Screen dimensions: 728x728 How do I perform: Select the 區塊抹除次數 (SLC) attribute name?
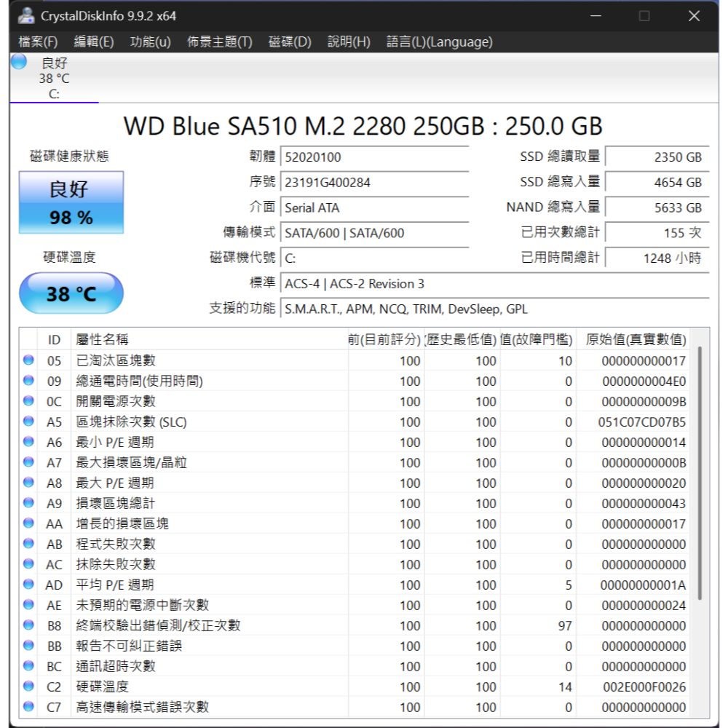coord(131,422)
